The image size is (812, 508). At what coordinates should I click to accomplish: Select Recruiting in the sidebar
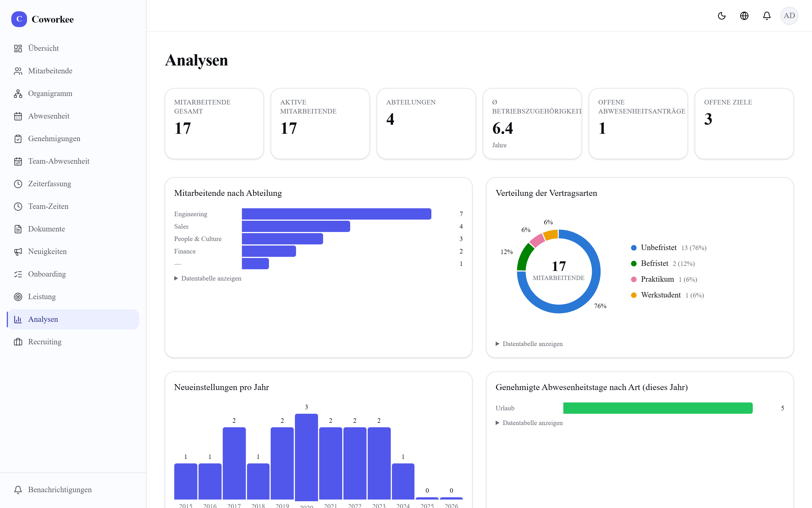click(73, 342)
